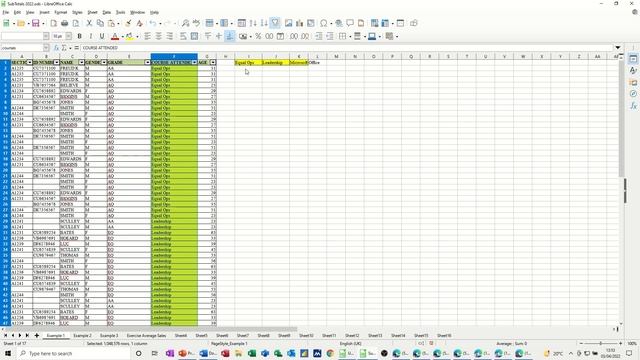The height and width of the screenshot is (360, 640).
Task: Switch to the Exercise Average Sales tab
Action: [146, 336]
